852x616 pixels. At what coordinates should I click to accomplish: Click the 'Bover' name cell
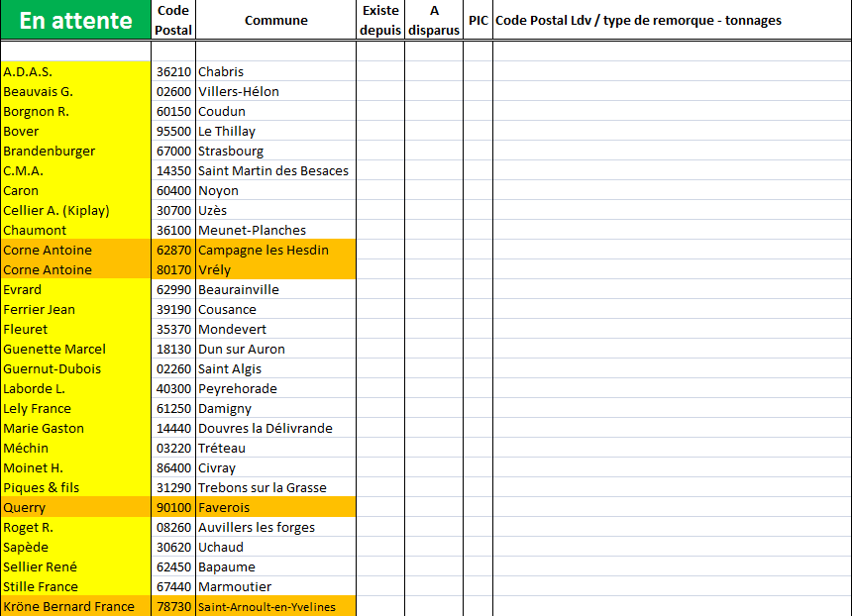[75, 131]
